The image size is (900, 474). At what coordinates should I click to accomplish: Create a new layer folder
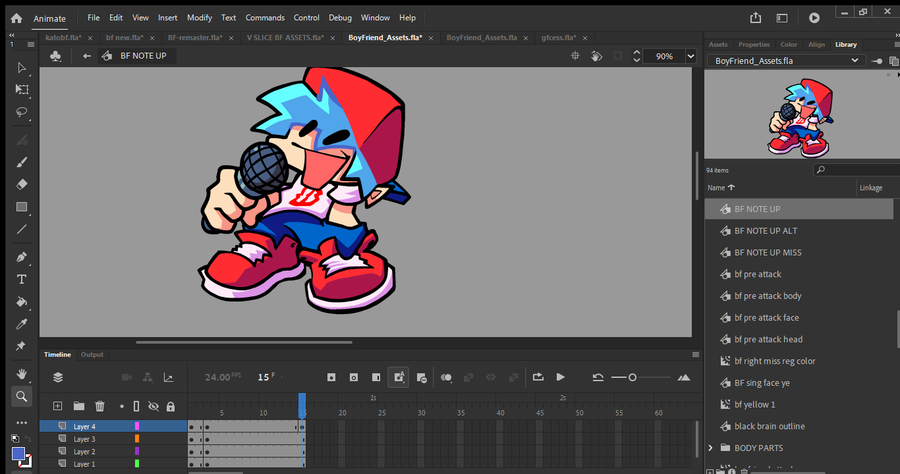(x=79, y=406)
